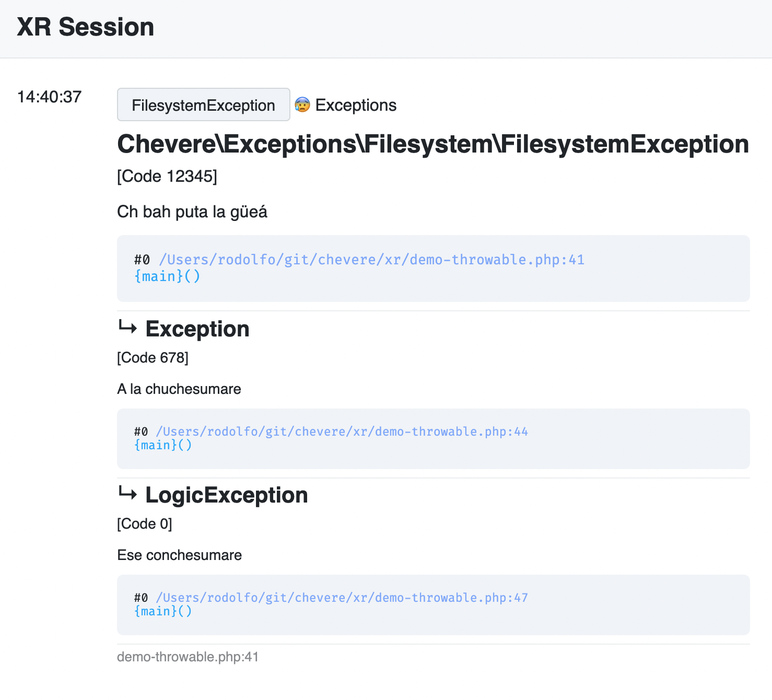This screenshot has height=700, width=772.
Task: Click the arrow icon beside LogicException heading
Action: click(x=127, y=494)
